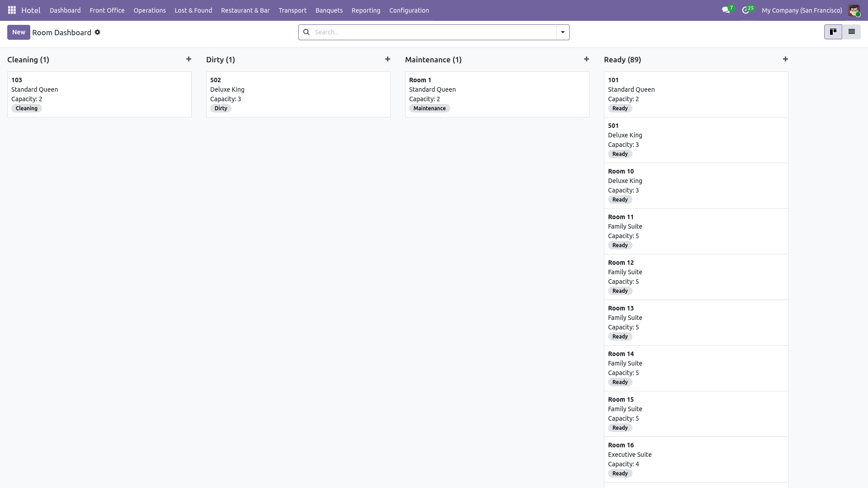Click Executive Suite text on Room 16
This screenshot has height=488, width=868.
click(x=630, y=455)
